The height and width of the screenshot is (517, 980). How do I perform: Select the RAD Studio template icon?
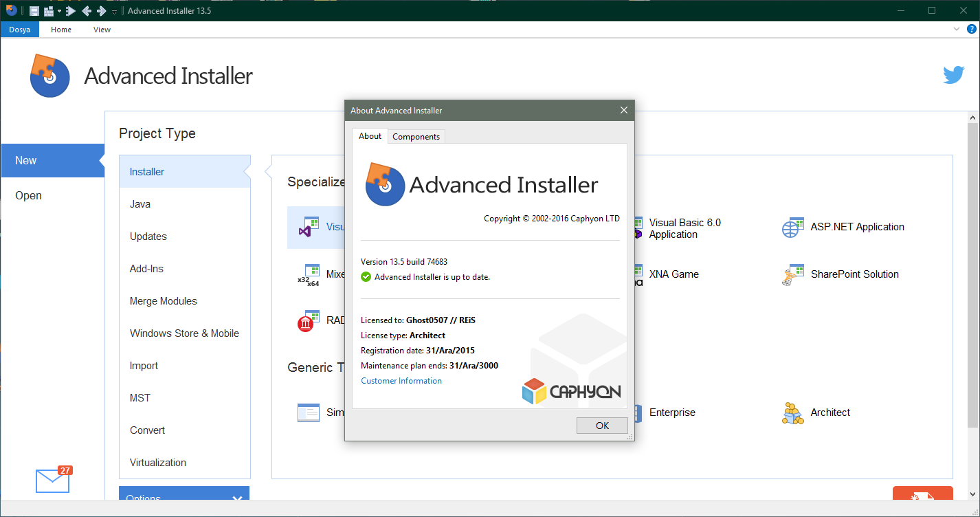point(309,321)
